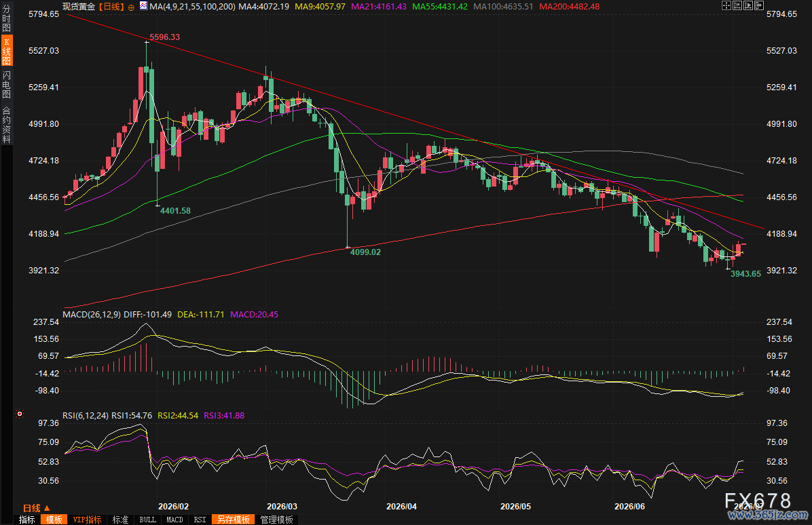Select the 指标 bottom tab
812x525 pixels.
point(27,520)
